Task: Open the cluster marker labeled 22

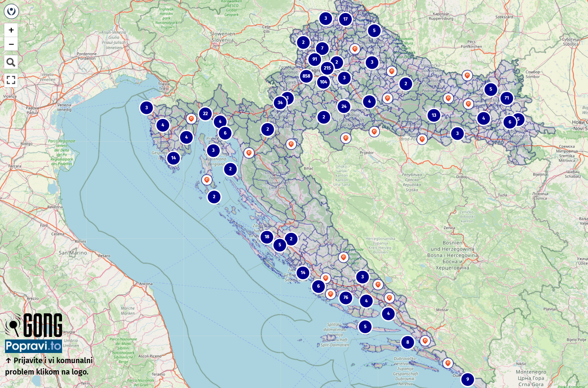Action: click(x=205, y=113)
